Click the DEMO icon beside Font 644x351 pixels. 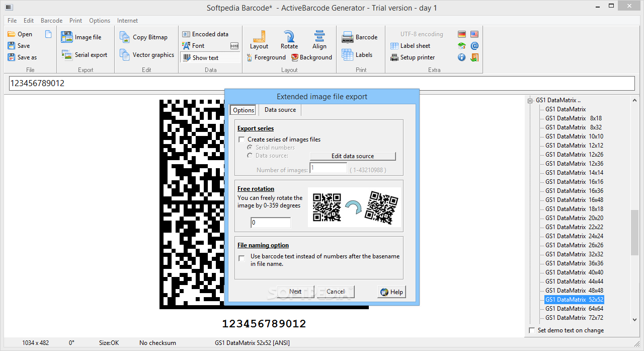tap(234, 46)
